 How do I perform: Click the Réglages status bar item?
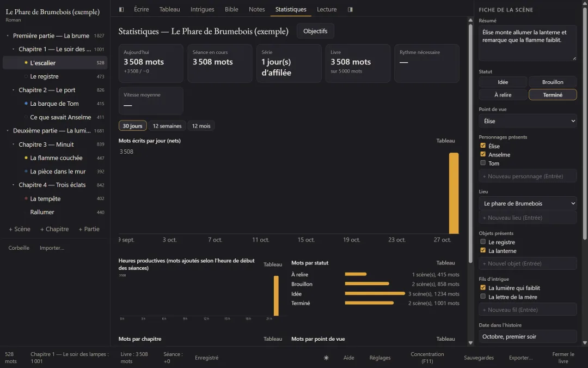(x=380, y=358)
